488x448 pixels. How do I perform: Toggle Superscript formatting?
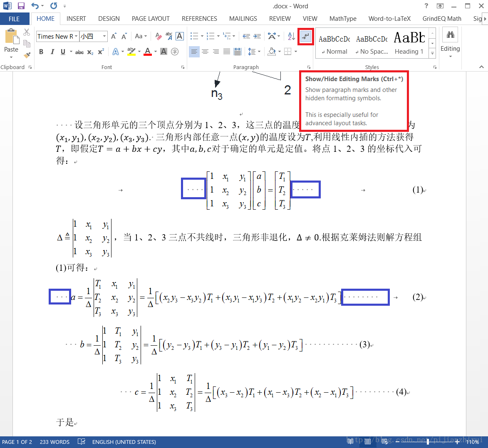tap(101, 52)
